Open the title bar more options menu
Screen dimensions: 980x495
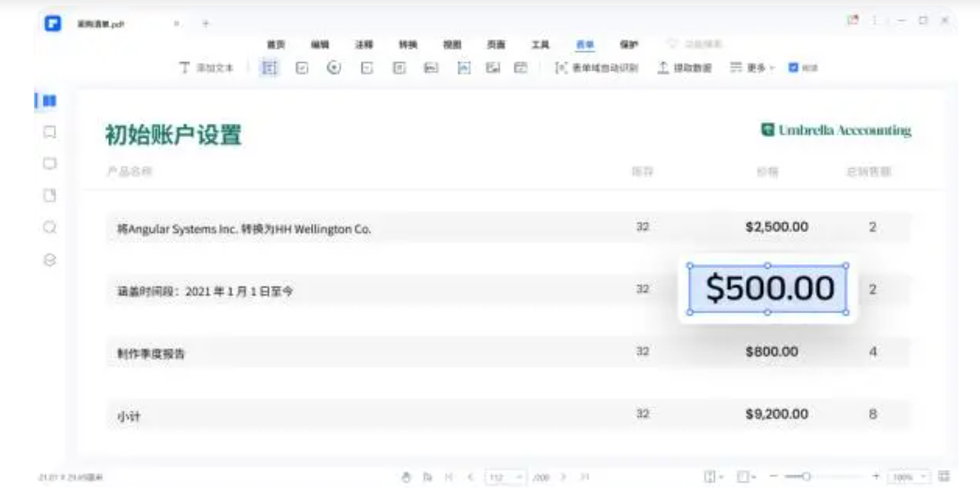[x=875, y=20]
